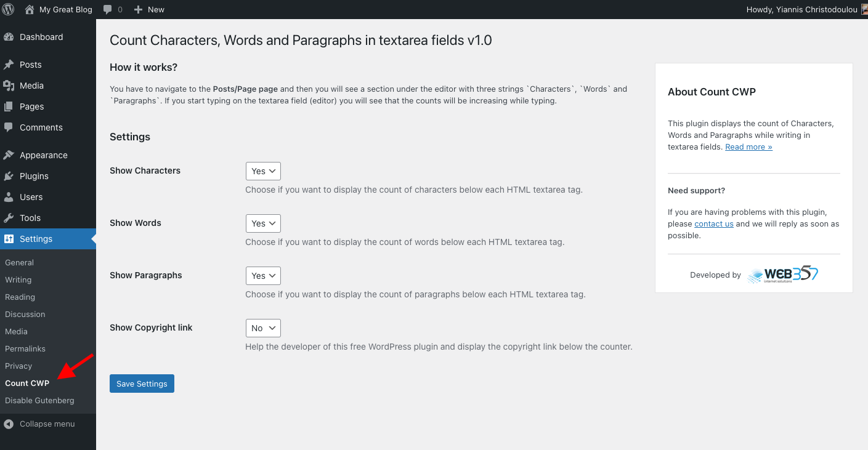
Task: Open the Show Words dropdown
Action: click(x=263, y=223)
